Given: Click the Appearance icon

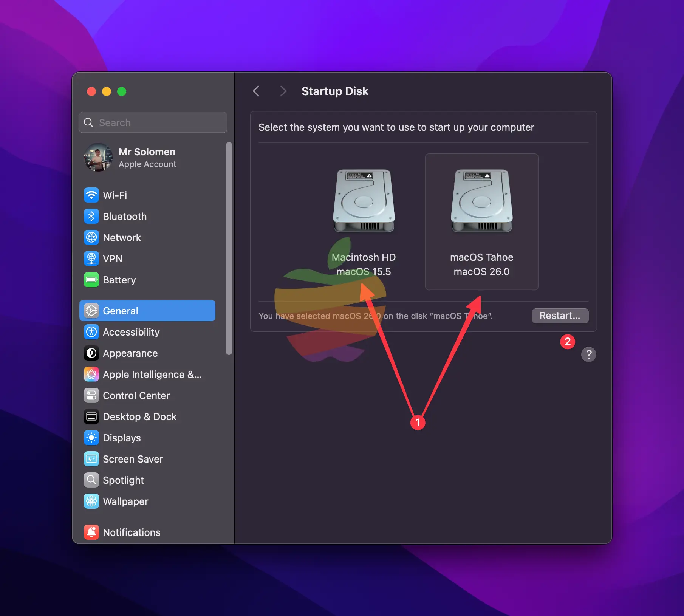Looking at the screenshot, I should (91, 353).
